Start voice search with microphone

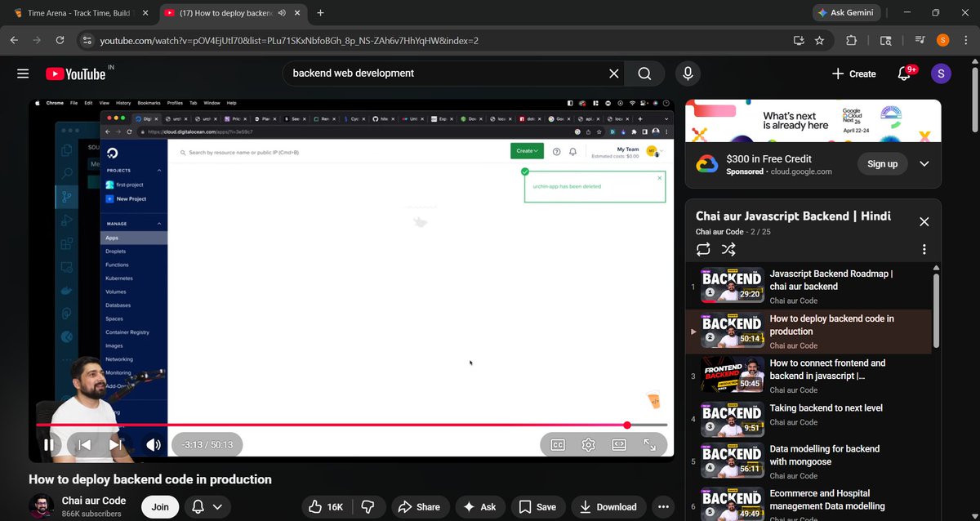click(x=688, y=73)
